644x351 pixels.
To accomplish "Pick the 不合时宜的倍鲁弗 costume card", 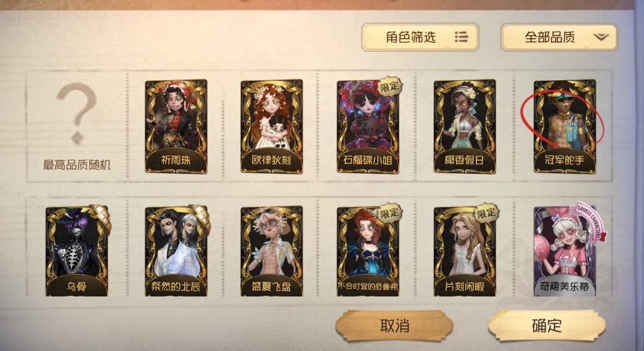I will (367, 251).
